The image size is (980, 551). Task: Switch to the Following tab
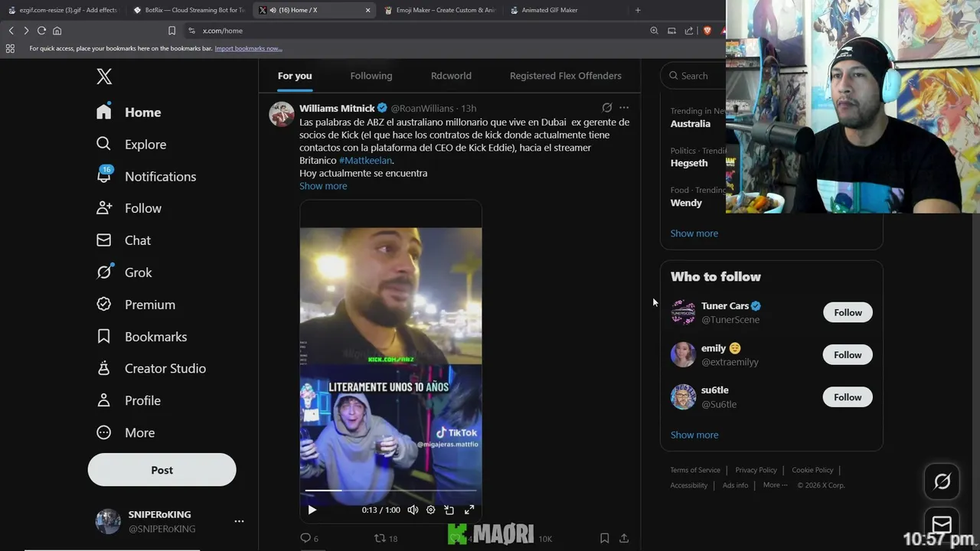[x=371, y=76]
